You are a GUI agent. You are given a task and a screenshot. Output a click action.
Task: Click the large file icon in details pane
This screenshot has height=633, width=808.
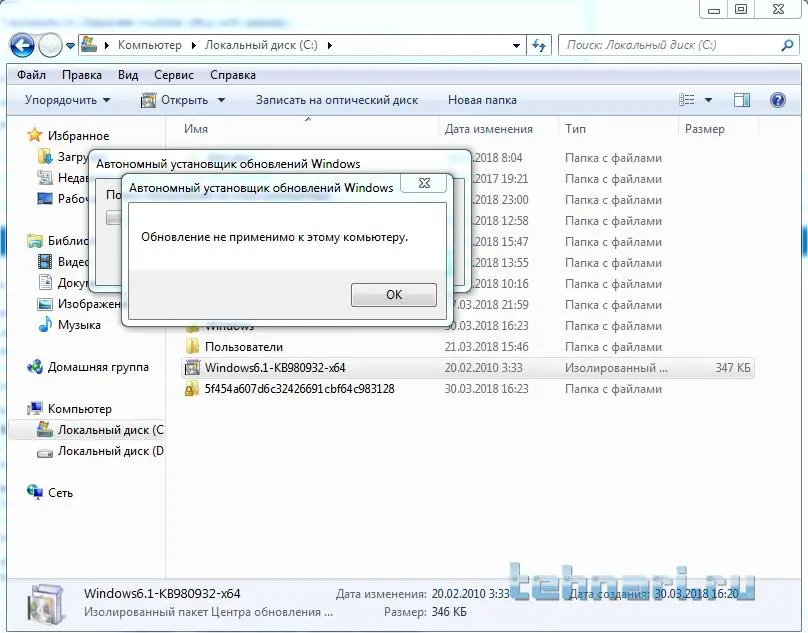click(46, 605)
